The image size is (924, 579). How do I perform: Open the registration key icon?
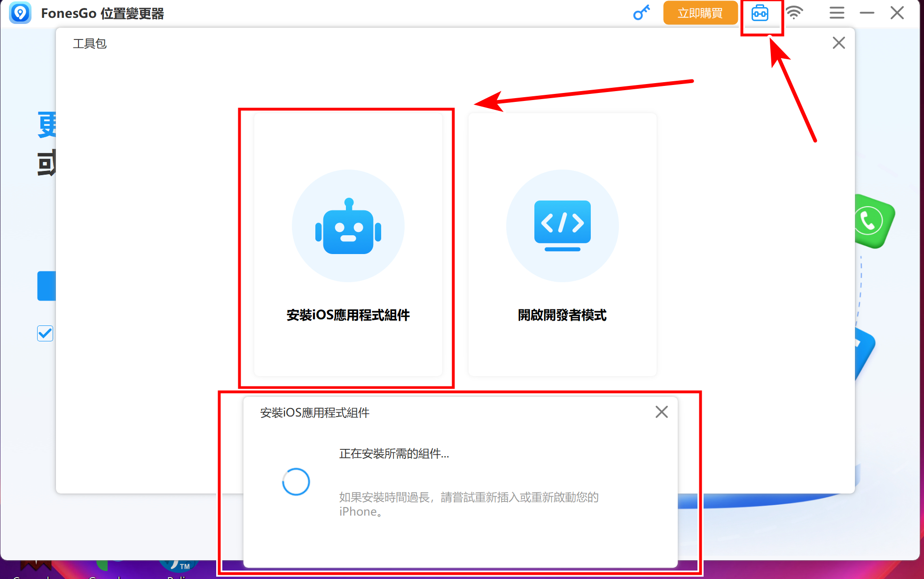click(x=642, y=13)
